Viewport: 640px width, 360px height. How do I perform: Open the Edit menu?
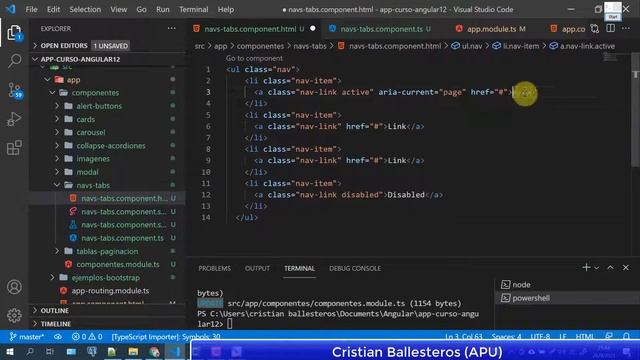[x=53, y=9]
